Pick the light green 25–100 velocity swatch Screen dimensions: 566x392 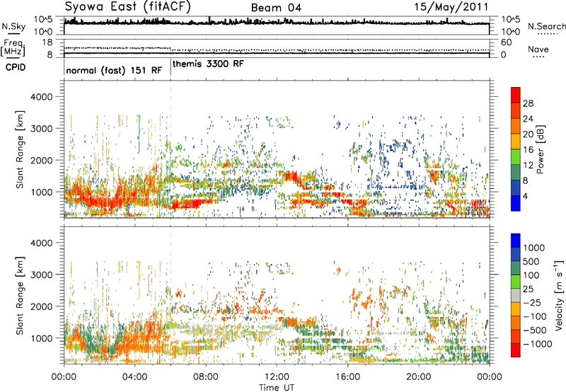516,282
